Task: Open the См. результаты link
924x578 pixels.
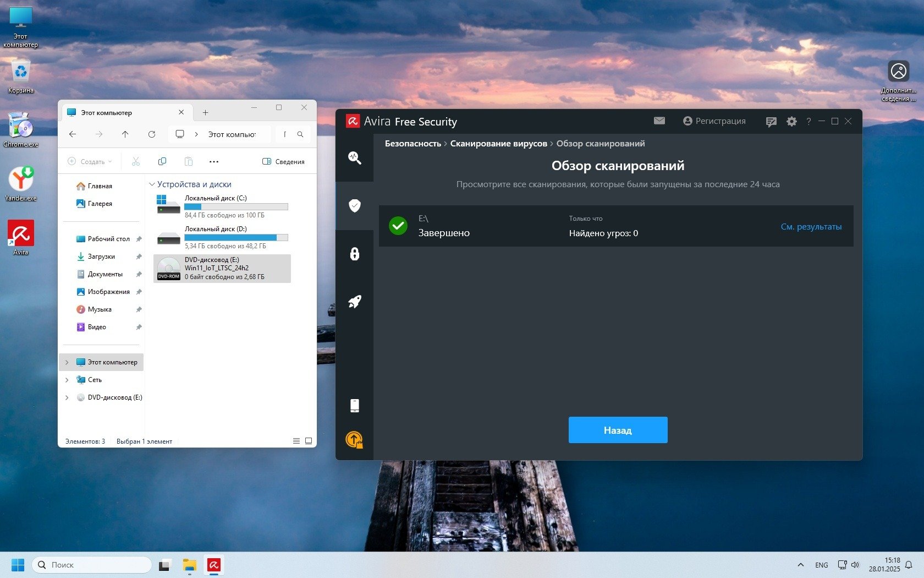Action: pos(811,227)
